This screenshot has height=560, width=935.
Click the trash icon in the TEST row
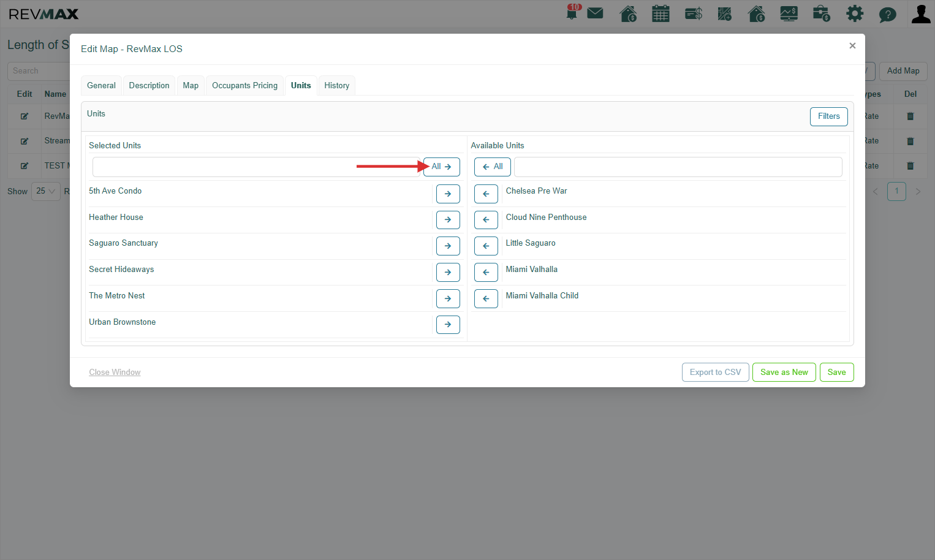[910, 166]
